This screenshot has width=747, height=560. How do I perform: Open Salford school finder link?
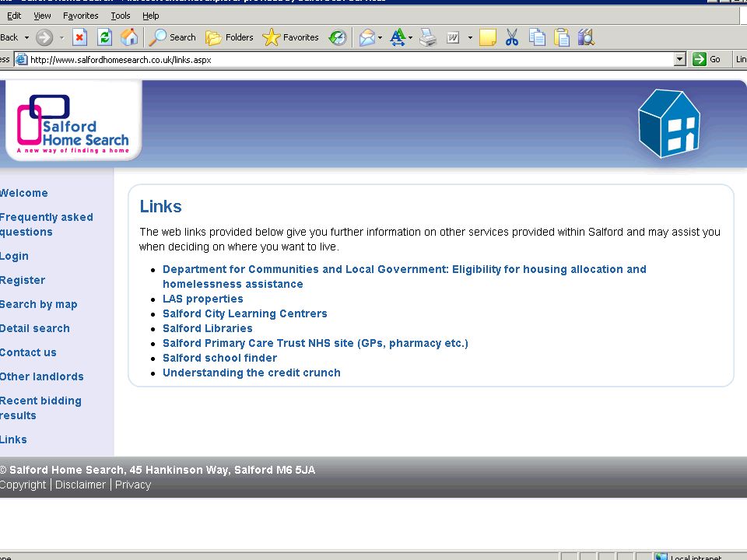pyautogui.click(x=219, y=358)
